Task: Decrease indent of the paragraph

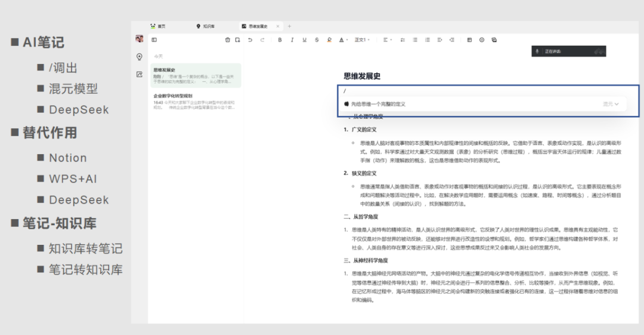Action: [x=452, y=40]
